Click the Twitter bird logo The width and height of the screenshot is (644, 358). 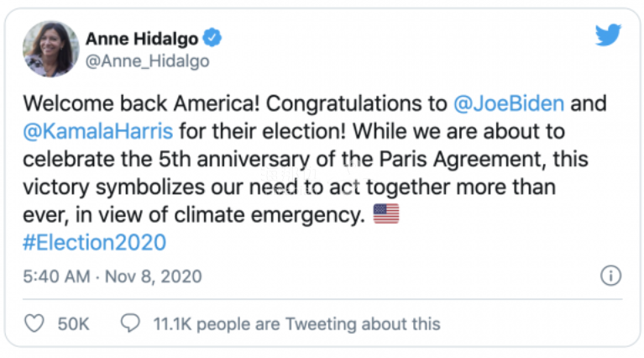tap(608, 35)
